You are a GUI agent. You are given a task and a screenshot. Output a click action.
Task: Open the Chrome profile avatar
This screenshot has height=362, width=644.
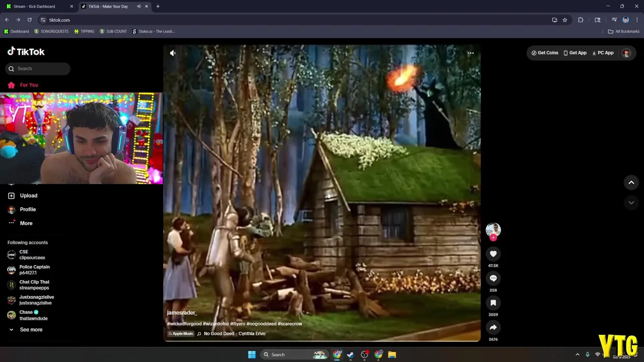pyautogui.click(x=626, y=20)
